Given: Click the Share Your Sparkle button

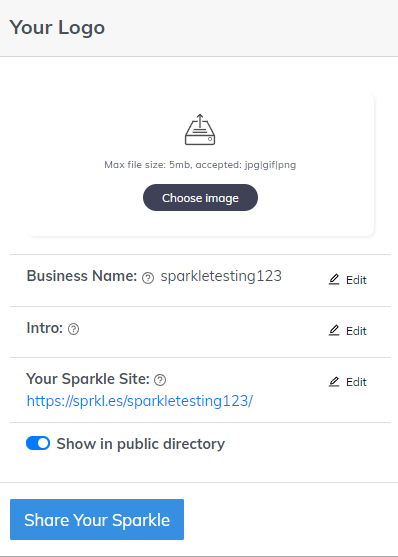Looking at the screenshot, I should (97, 519).
